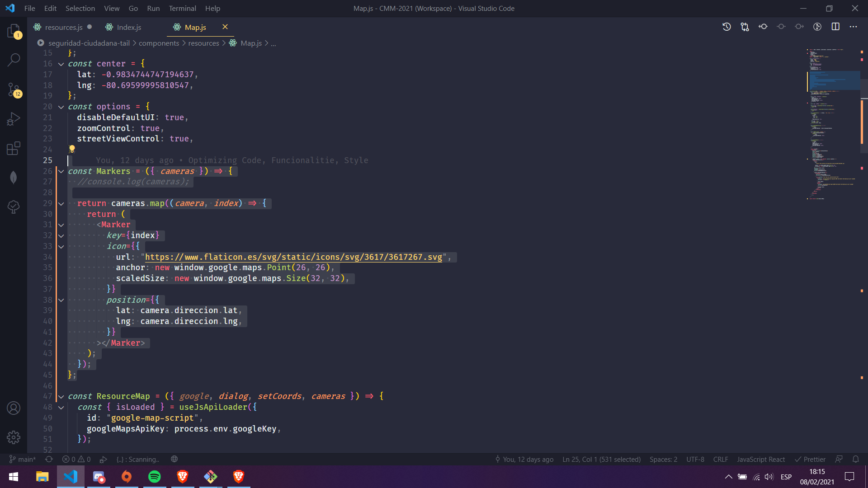Click the lightbulb code action icon

71,149
